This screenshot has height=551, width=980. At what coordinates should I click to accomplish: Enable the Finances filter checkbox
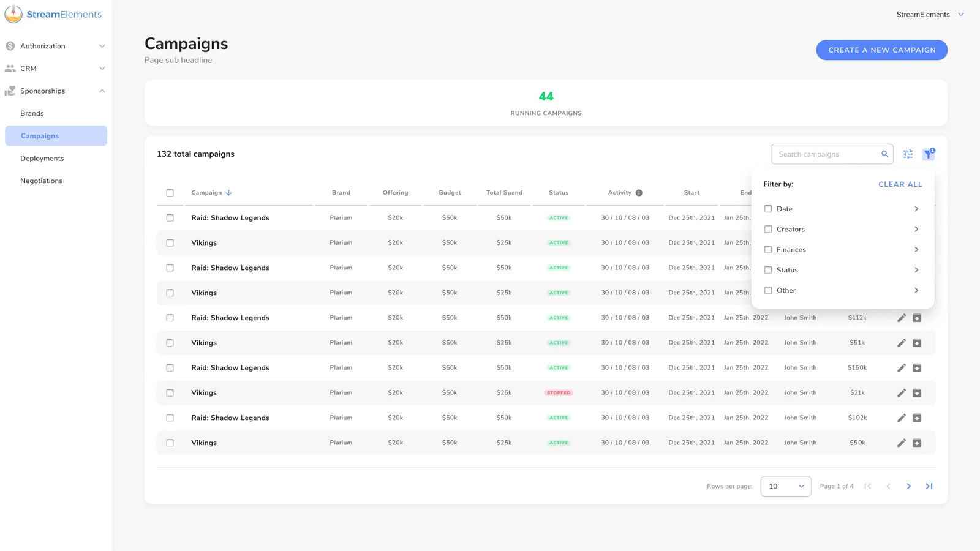click(768, 249)
